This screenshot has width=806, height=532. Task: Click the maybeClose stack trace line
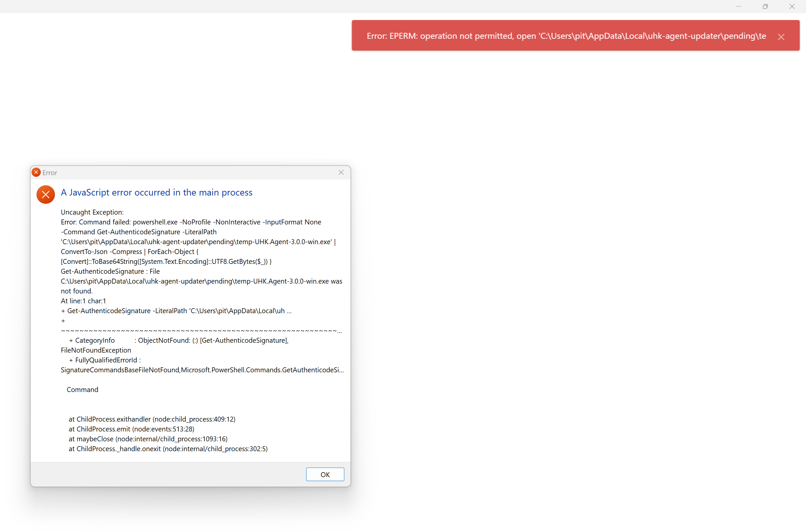148,439
